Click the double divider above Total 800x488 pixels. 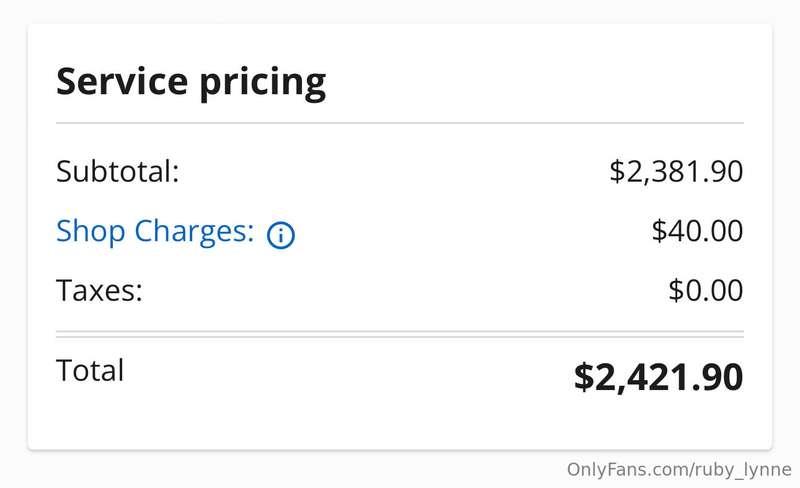pos(399,334)
